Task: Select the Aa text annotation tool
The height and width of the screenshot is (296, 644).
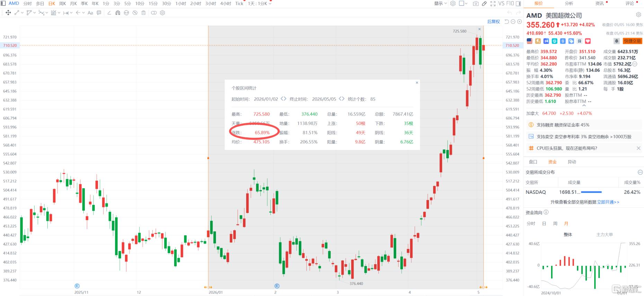Action: click(x=90, y=13)
